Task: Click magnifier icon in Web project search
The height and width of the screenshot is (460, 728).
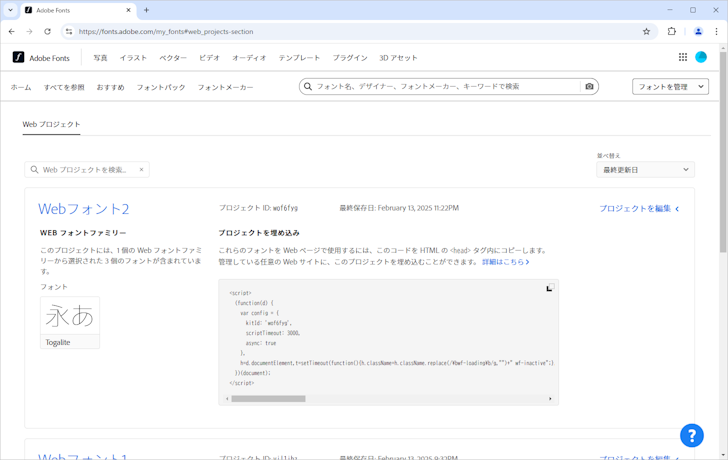Action: click(x=34, y=169)
